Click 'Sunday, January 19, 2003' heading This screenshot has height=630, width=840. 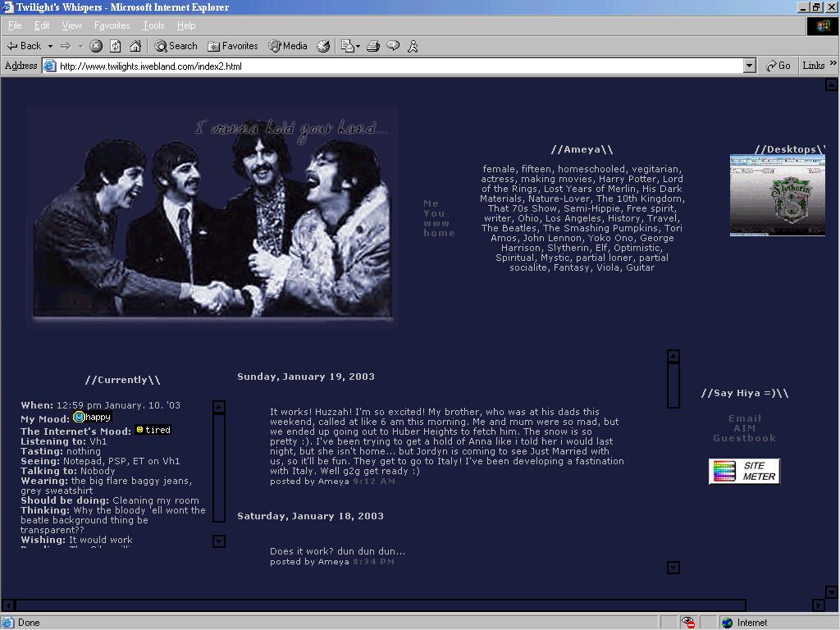306,377
